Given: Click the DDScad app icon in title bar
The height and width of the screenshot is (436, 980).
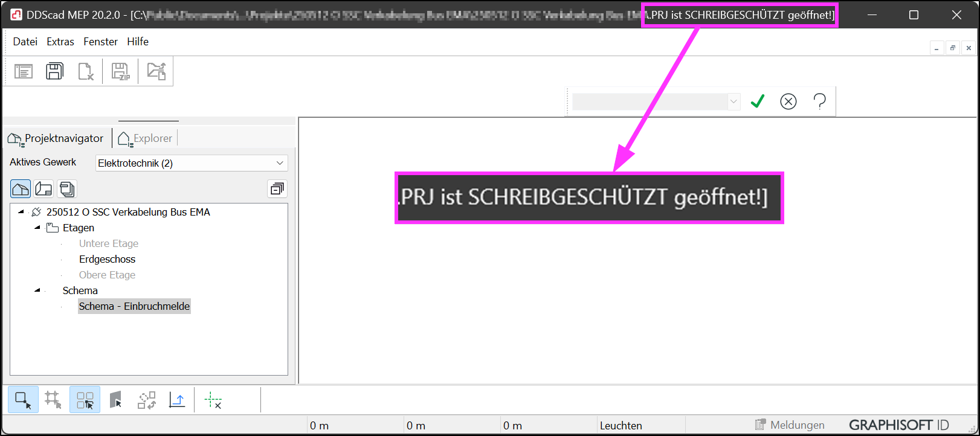Looking at the screenshot, I should 16,14.
